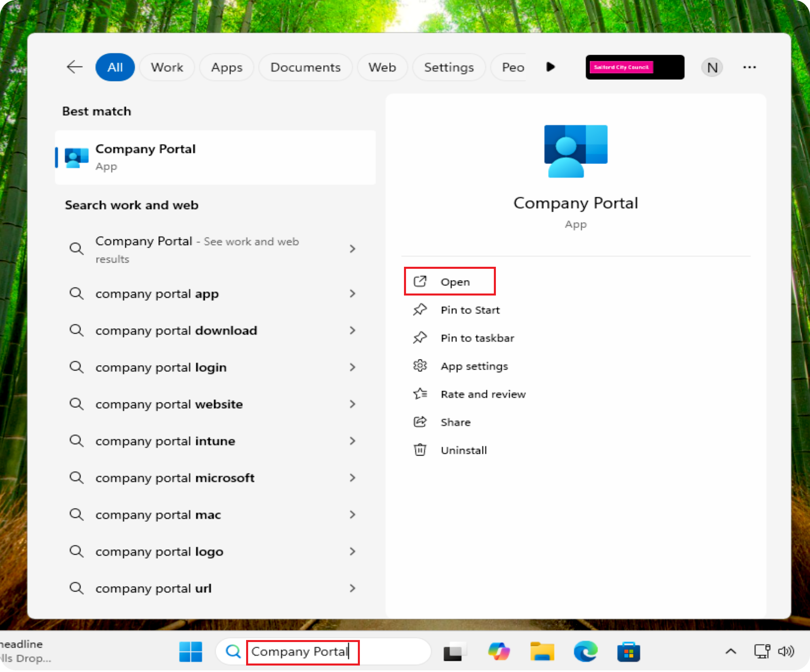810x672 pixels.
Task: Expand the company portal logo suggestion
Action: [x=352, y=551]
